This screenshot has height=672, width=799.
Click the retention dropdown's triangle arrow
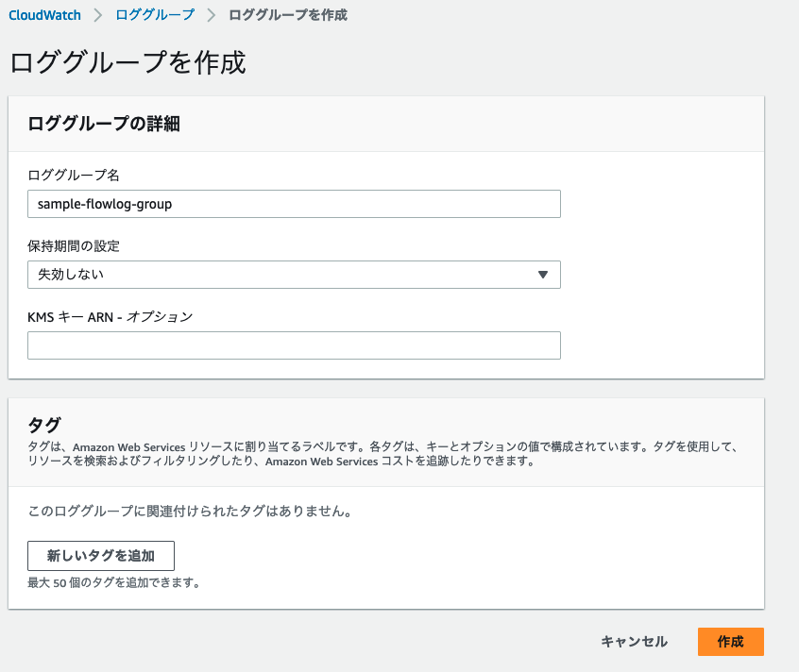pyautogui.click(x=543, y=275)
